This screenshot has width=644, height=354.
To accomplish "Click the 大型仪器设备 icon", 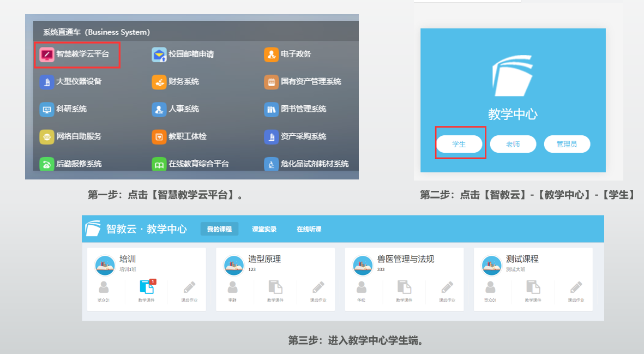I will coord(47,82).
